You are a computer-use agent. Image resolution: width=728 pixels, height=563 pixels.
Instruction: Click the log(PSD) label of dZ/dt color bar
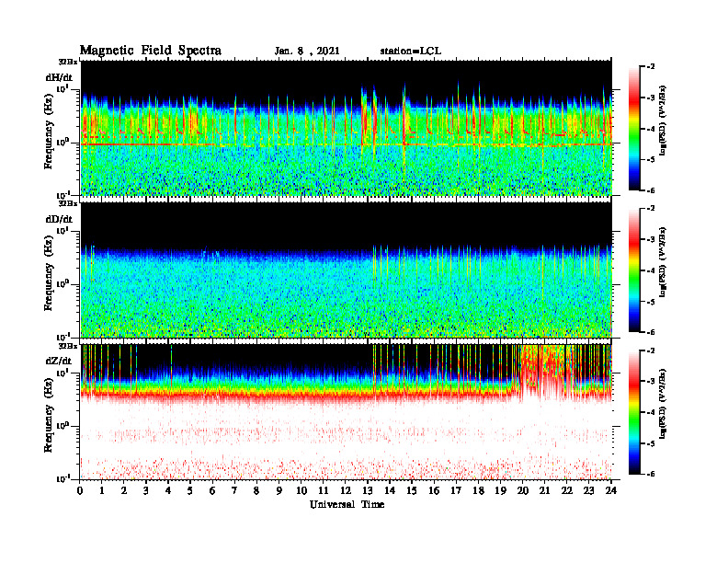[663, 404]
